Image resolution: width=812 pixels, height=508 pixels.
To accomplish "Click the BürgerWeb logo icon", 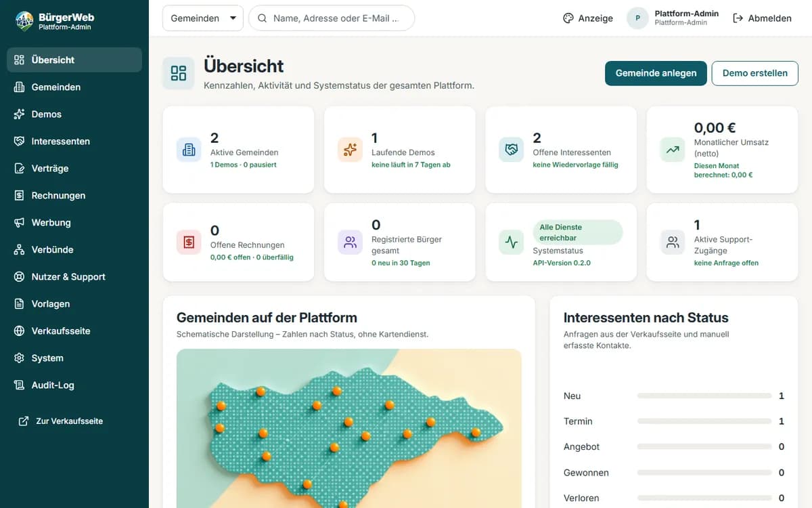I will click(24, 21).
